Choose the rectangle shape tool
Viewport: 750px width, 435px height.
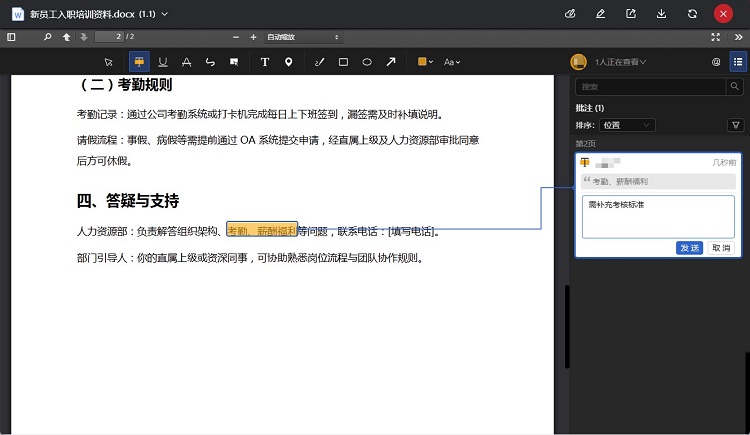point(343,62)
